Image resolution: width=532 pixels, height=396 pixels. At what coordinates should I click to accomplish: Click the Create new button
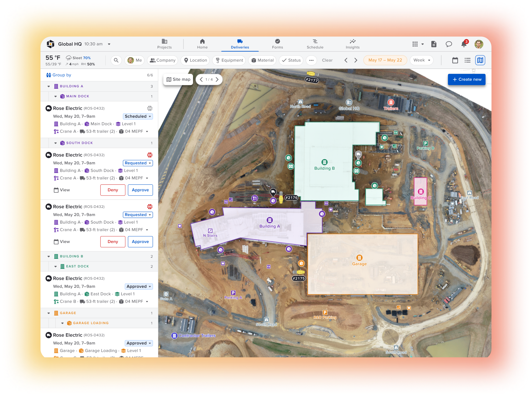pos(467,80)
